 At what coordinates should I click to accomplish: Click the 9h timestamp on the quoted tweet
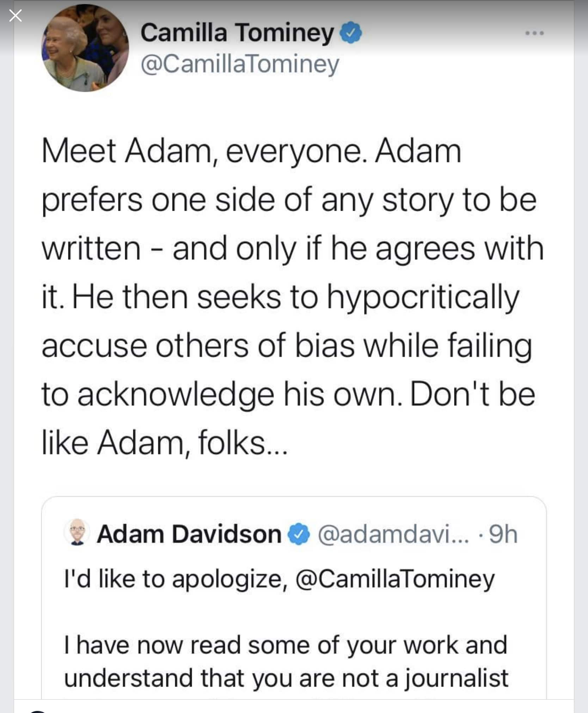[503, 534]
